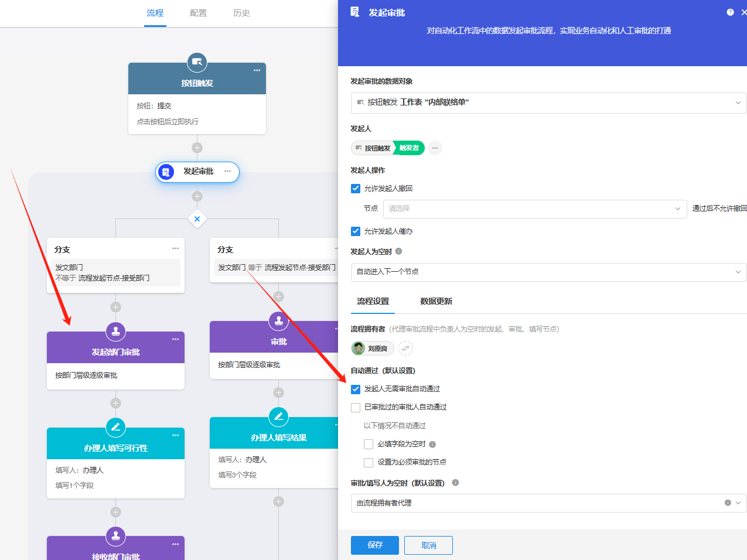The height and width of the screenshot is (560, 747).
Task: Toggle the 允许发起人催办 checkbox
Action: coord(356,231)
